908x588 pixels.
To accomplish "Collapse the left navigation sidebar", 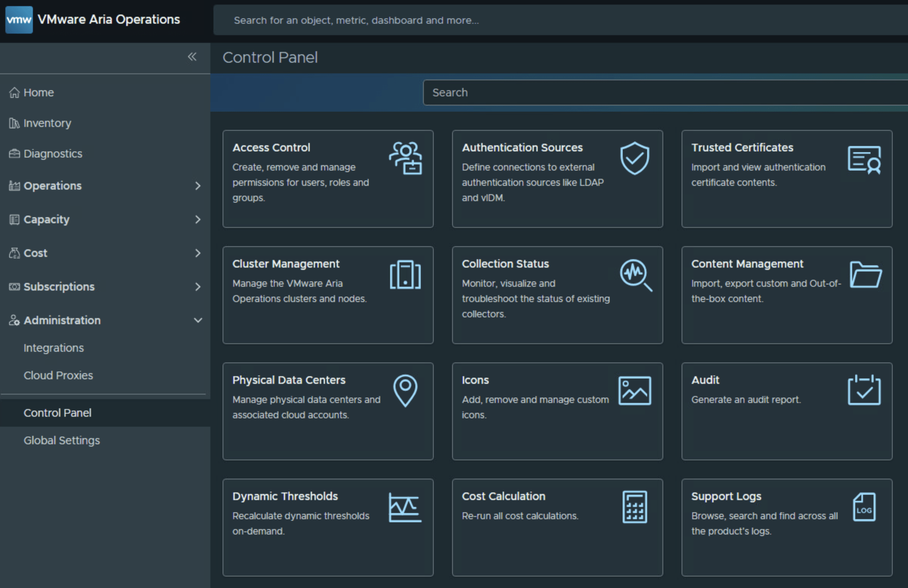I will (x=192, y=57).
